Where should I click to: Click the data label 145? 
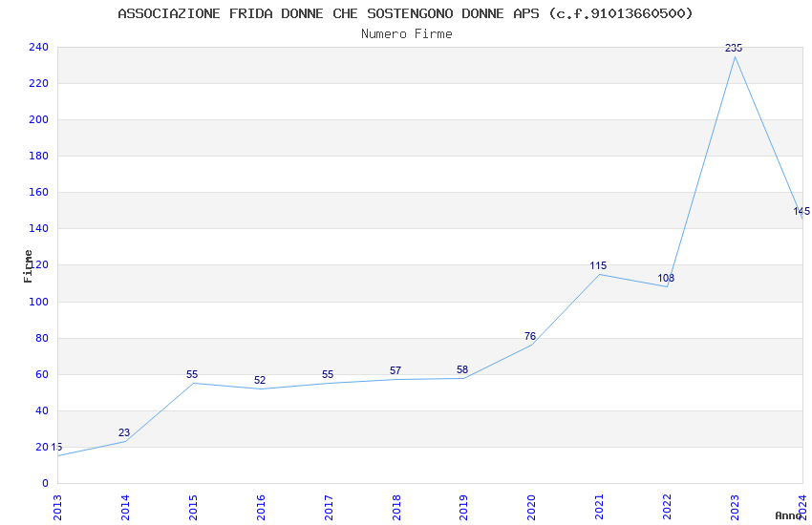(x=801, y=211)
